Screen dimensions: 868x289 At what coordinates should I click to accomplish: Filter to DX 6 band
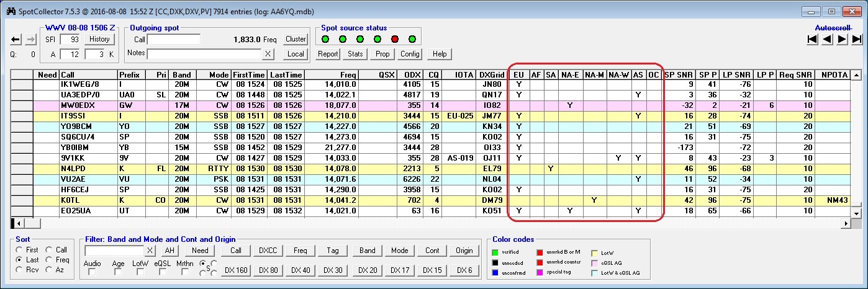tap(464, 270)
